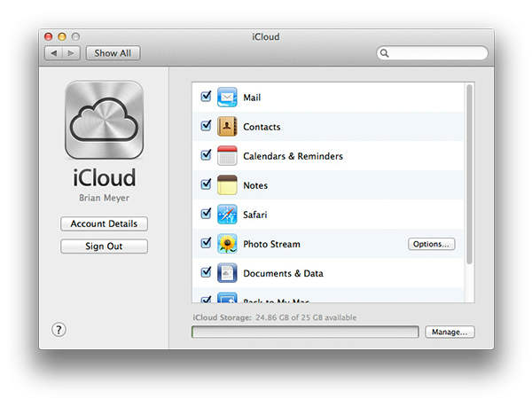Uncheck the Documents & Data checkbox

click(x=206, y=272)
